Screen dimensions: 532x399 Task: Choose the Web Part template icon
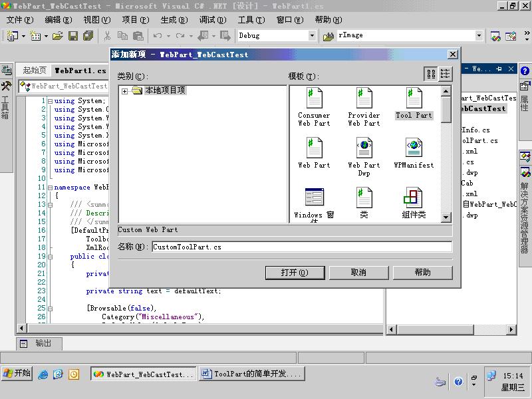pyautogui.click(x=314, y=148)
